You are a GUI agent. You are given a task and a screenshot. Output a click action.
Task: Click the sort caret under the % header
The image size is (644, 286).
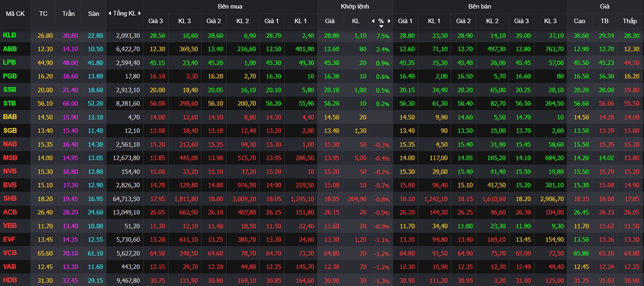381,26
